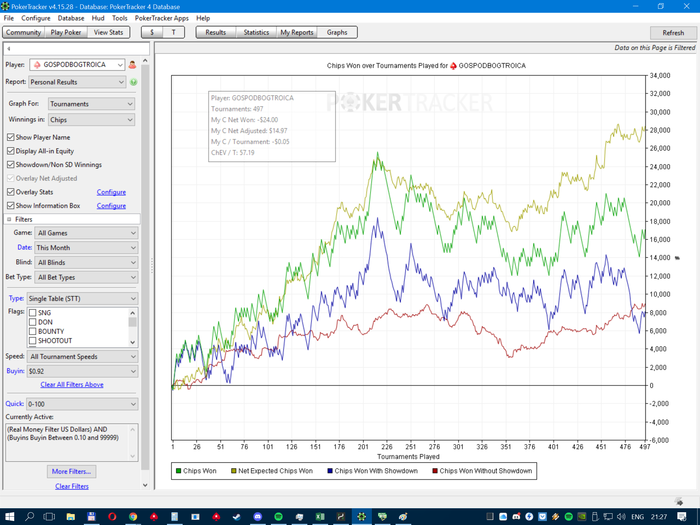The image size is (700, 525).
Task: Check the SNG flag checkbox
Action: 33,312
